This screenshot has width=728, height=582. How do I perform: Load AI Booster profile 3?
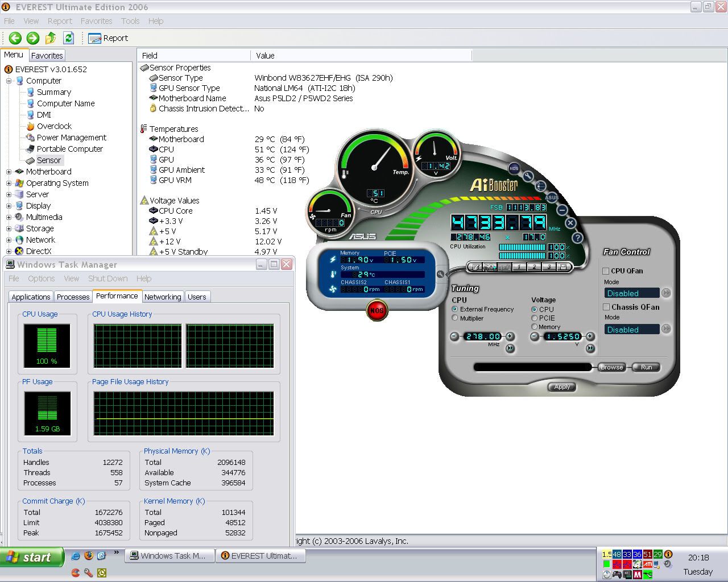click(549, 267)
